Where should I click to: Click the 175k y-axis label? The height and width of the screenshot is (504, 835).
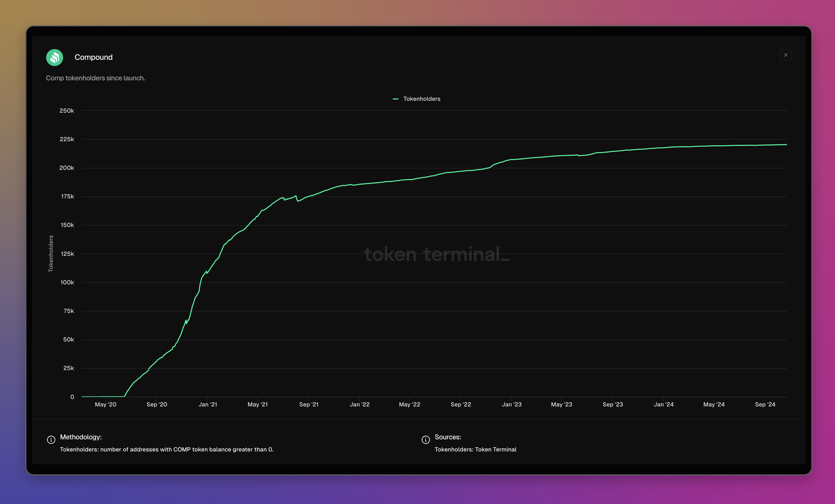tap(67, 196)
